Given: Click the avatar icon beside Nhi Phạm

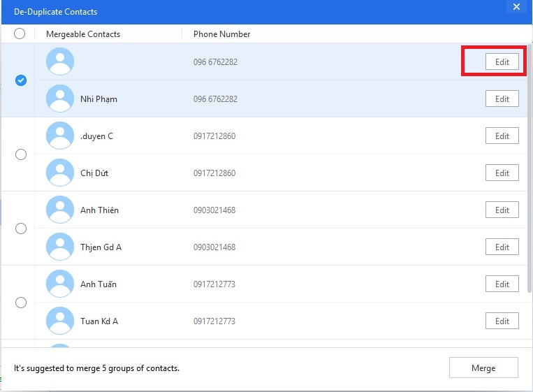Looking at the screenshot, I should tap(60, 99).
